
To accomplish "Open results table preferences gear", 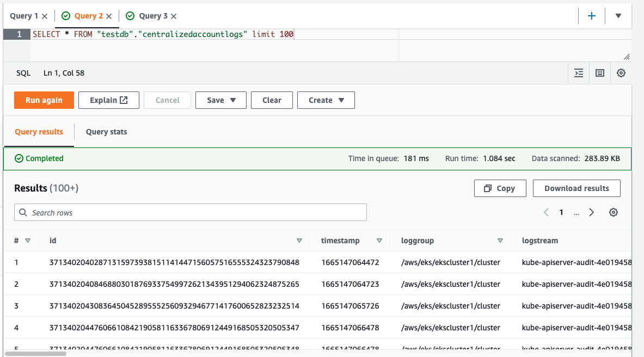I will point(614,212).
